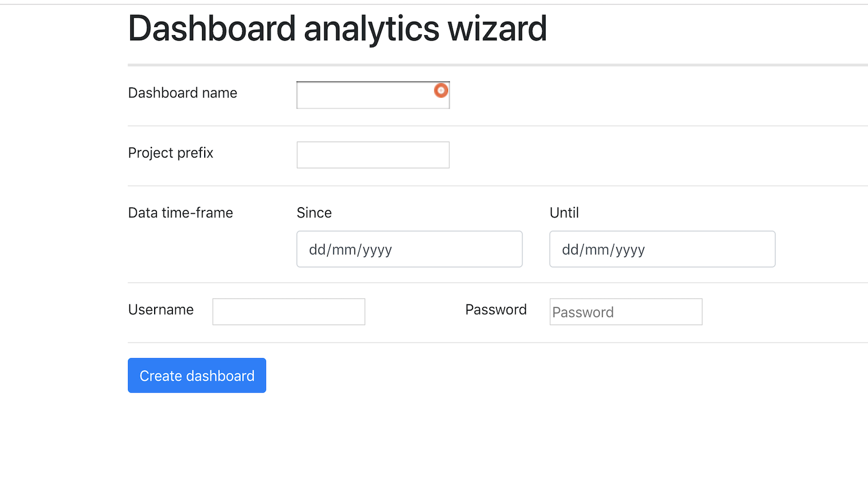868x499 pixels.
Task: Click inside the Dashboard name field
Action: pyautogui.click(x=367, y=95)
